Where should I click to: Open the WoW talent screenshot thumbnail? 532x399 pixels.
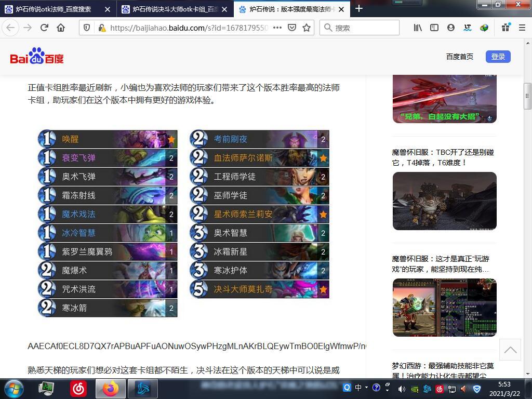coord(445,308)
